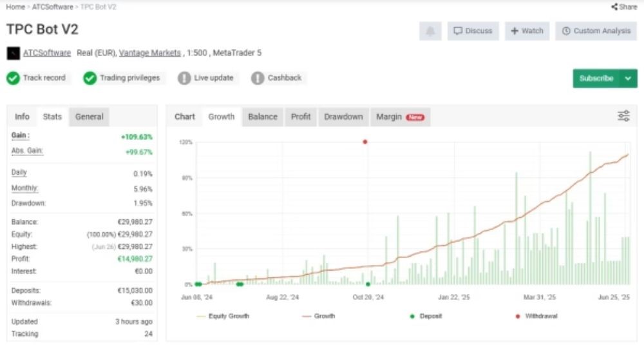Click the ATCSoftware avatar thumbnail
The width and height of the screenshot is (644, 345).
coord(13,53)
